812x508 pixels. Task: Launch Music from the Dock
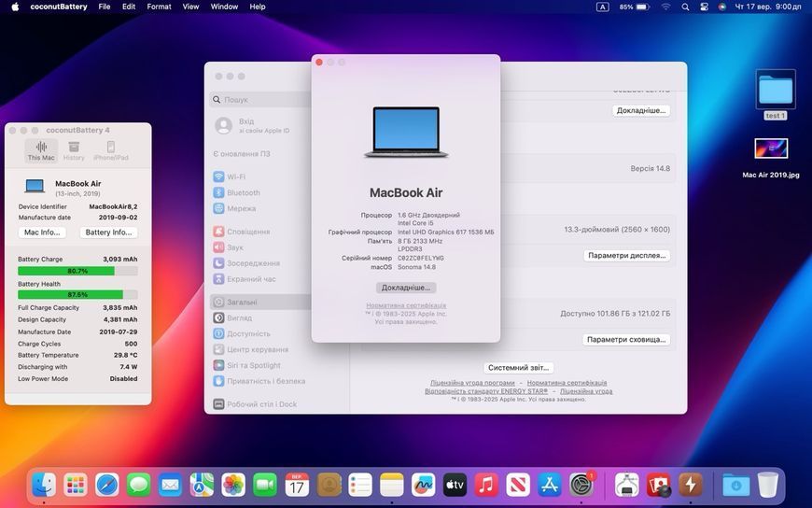click(x=486, y=486)
